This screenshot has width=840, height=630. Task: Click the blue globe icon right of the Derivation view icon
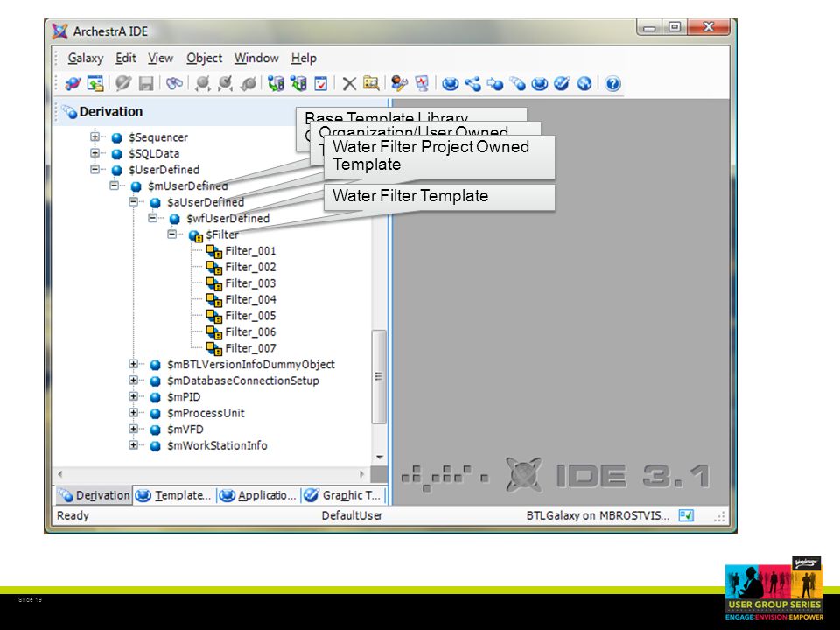[540, 84]
